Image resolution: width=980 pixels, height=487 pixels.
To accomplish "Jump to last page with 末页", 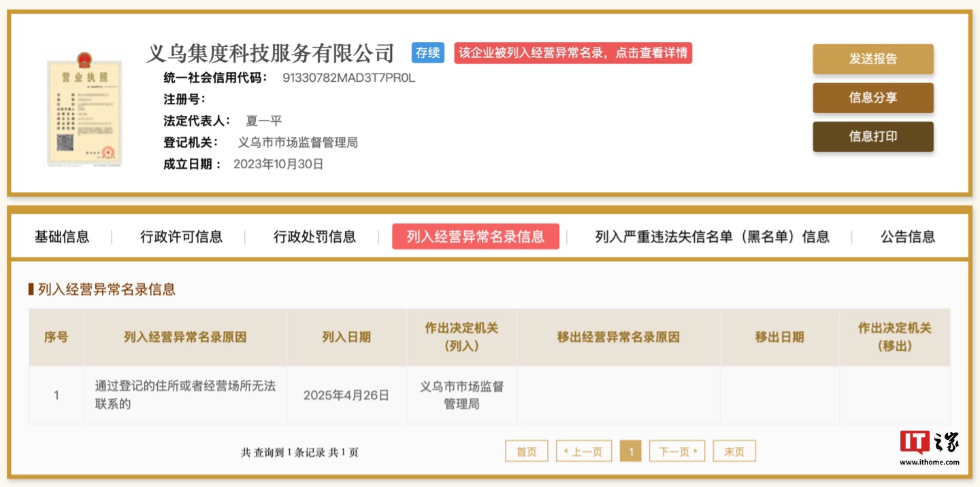I will click(734, 452).
